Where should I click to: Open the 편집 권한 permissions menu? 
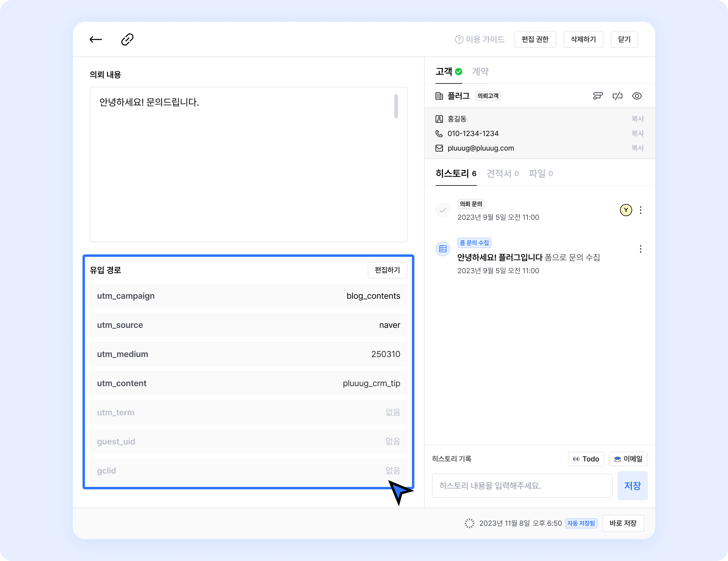tap(535, 39)
